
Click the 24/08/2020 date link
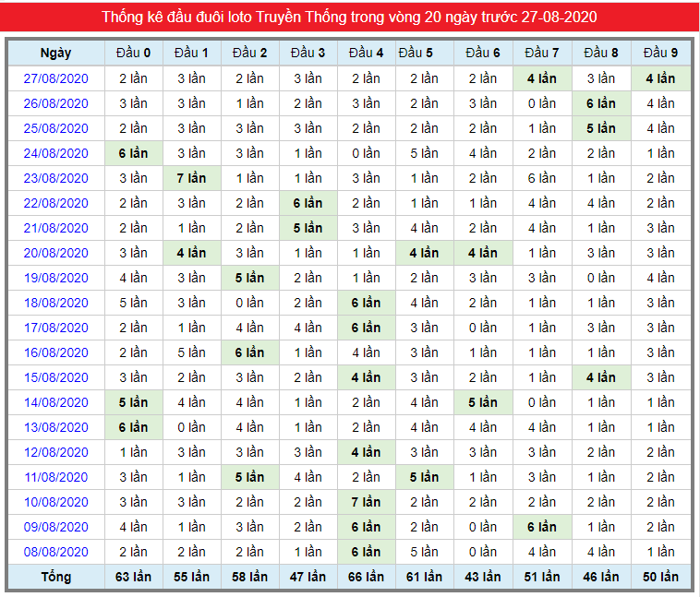(55, 153)
